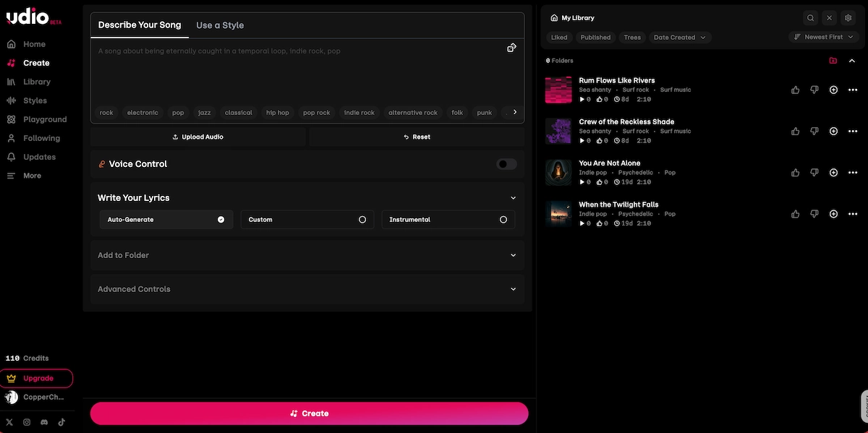Image resolution: width=868 pixels, height=433 pixels.
Task: Open options for When the Twilight Falls
Action: 851,214
